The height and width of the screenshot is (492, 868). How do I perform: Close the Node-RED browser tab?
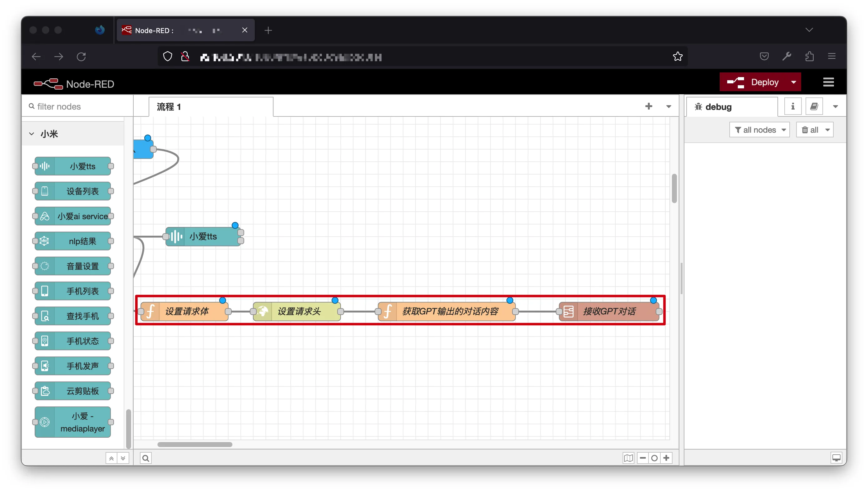click(x=244, y=30)
